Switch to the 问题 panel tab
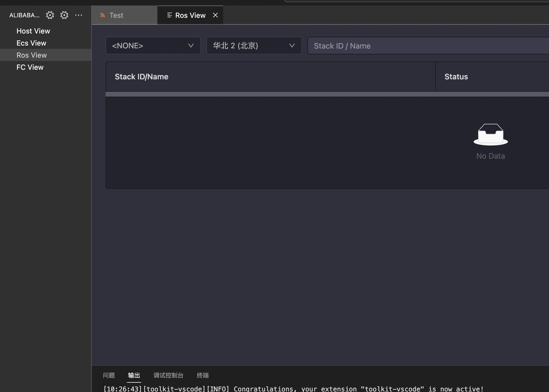 [109, 375]
